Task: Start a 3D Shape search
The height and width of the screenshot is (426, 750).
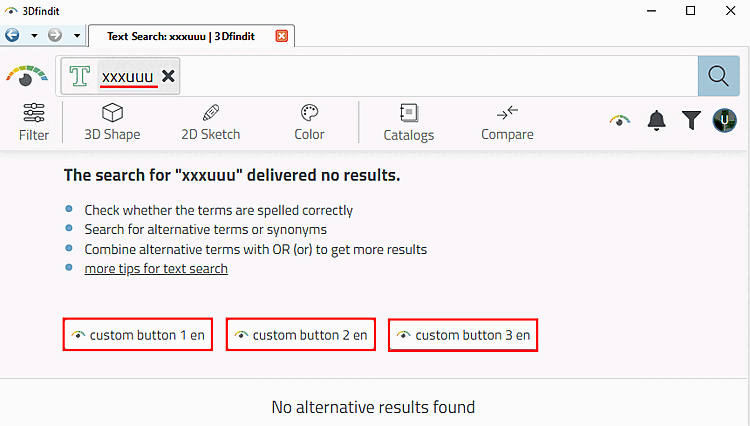Action: (x=112, y=122)
